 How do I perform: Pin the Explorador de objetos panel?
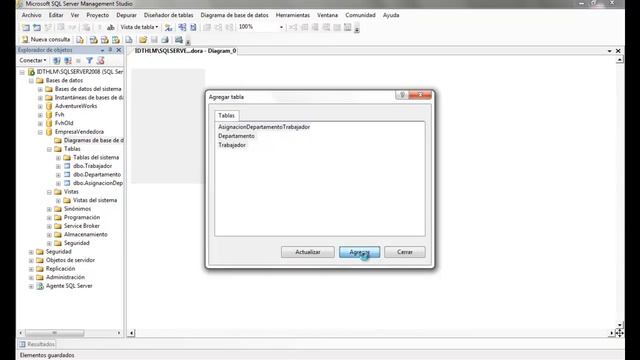pyautogui.click(x=110, y=50)
